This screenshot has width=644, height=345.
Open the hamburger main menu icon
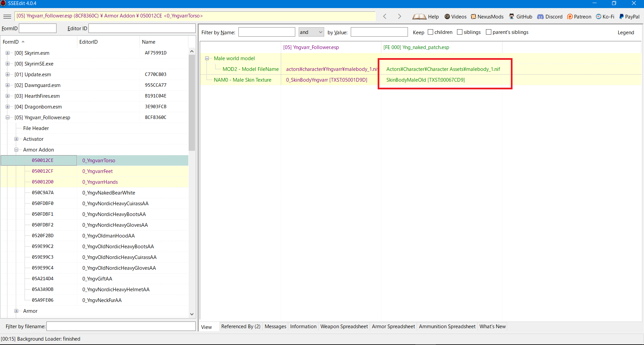7,16
